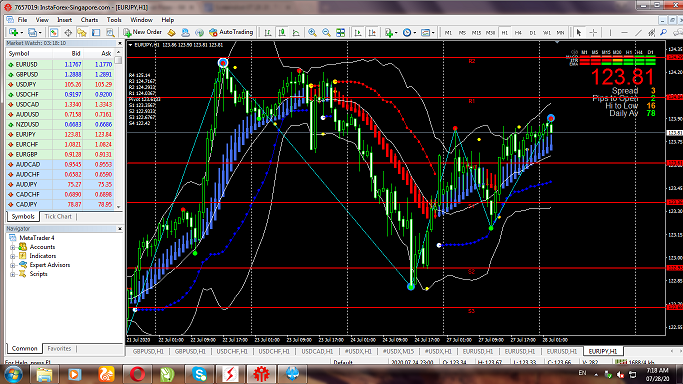Tile chart windows icon
The image size is (683, 384).
[341, 33]
